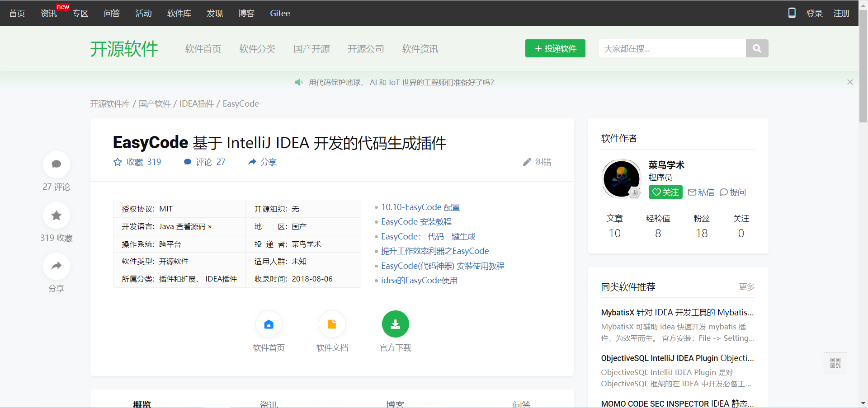Click 国产软件 in breadcrumb
The width and height of the screenshot is (868, 408).
155,103
